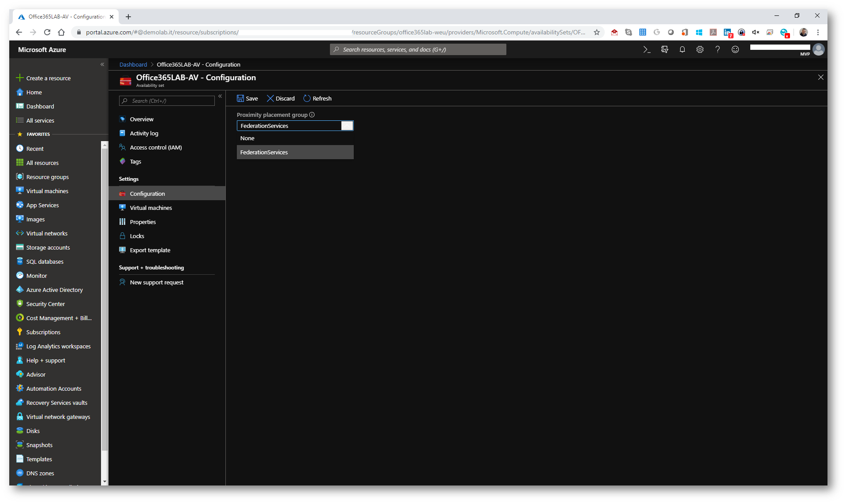Click Refresh circular arrow icon
846x504 pixels.
[307, 98]
